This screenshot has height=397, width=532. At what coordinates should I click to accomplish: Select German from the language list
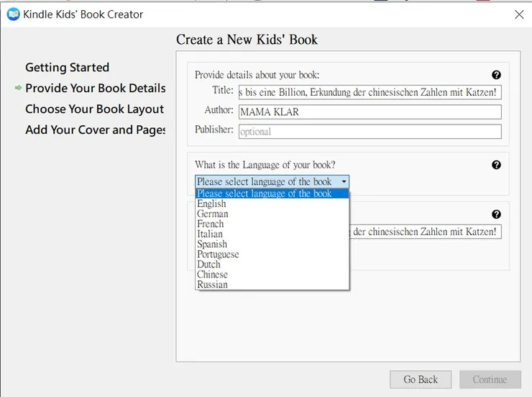click(213, 214)
